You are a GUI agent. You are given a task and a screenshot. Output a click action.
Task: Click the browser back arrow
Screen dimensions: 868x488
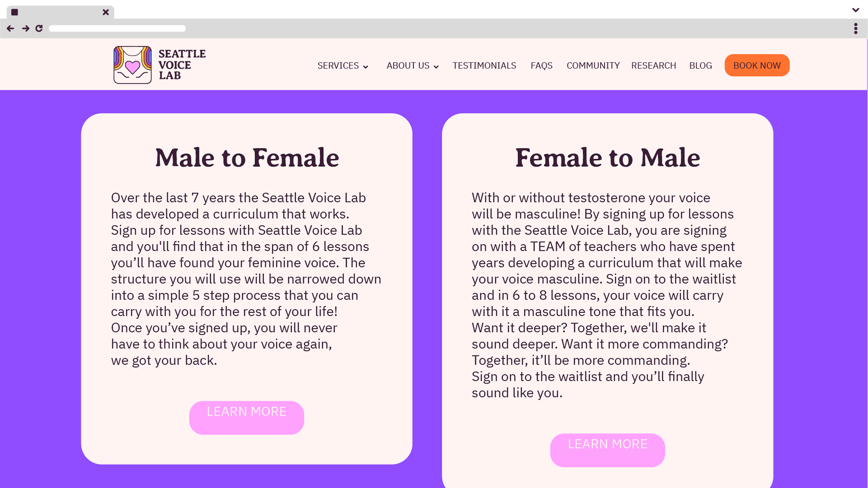pos(10,28)
